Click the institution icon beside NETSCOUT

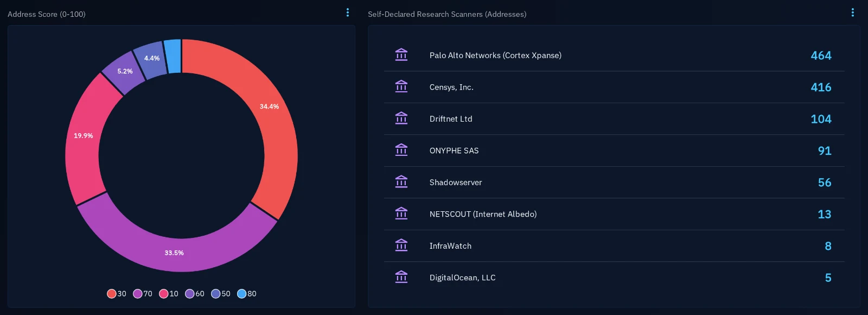tap(401, 213)
